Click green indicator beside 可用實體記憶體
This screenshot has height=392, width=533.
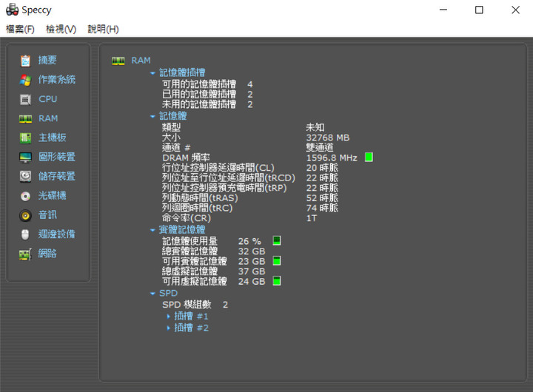point(277,261)
